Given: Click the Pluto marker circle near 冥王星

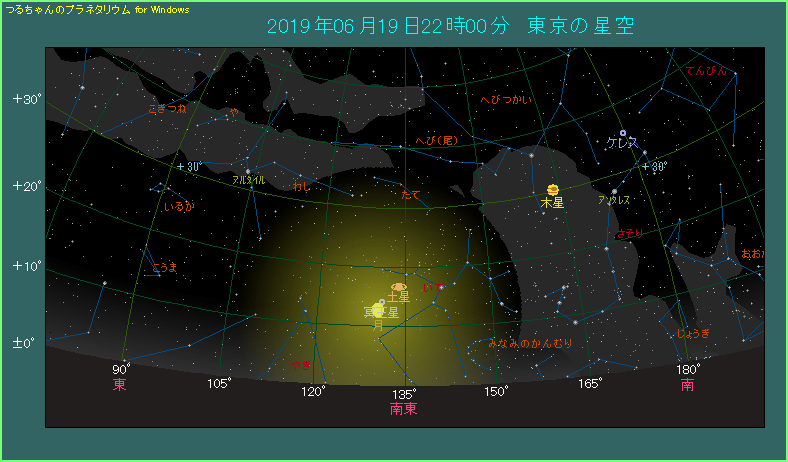Looking at the screenshot, I should tap(382, 301).
